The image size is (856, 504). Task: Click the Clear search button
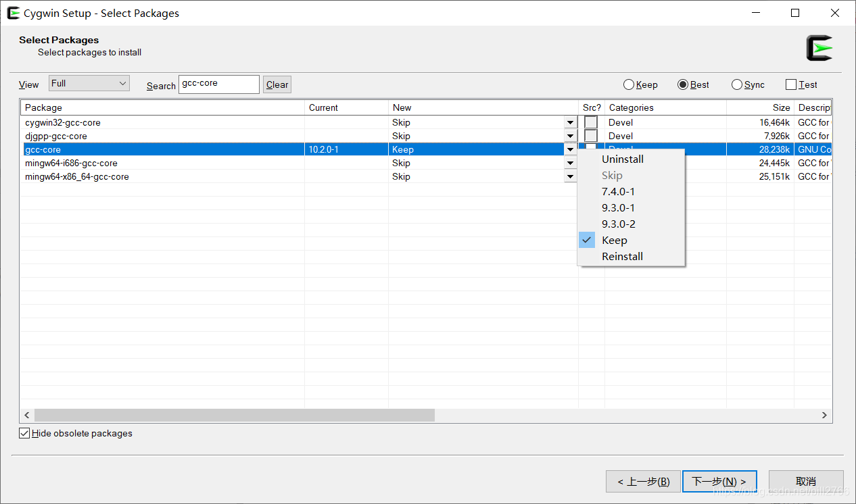(x=277, y=84)
